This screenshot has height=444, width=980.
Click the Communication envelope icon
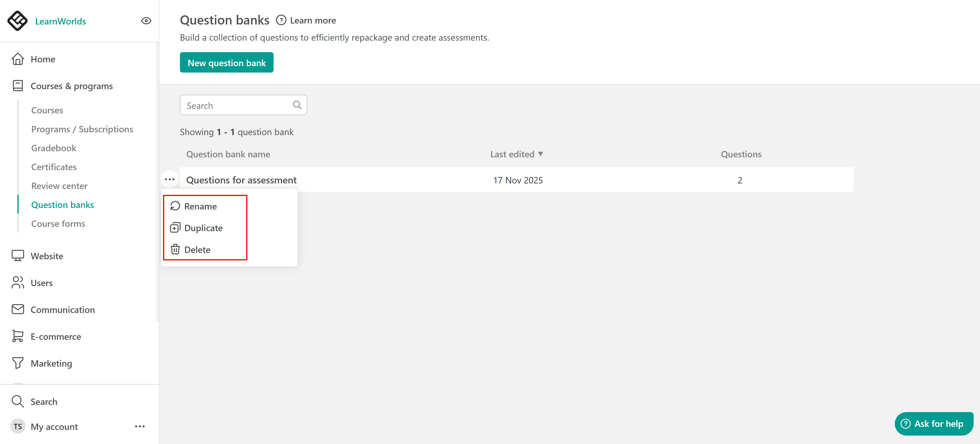pos(18,309)
